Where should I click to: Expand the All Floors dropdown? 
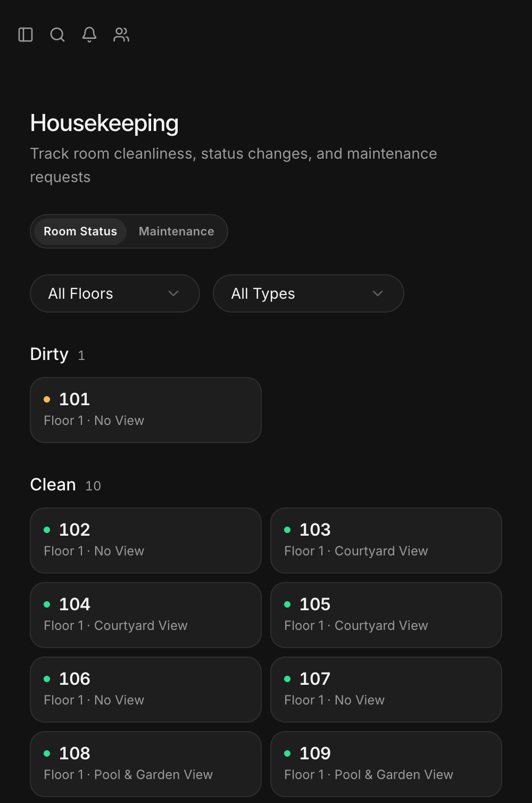point(115,293)
